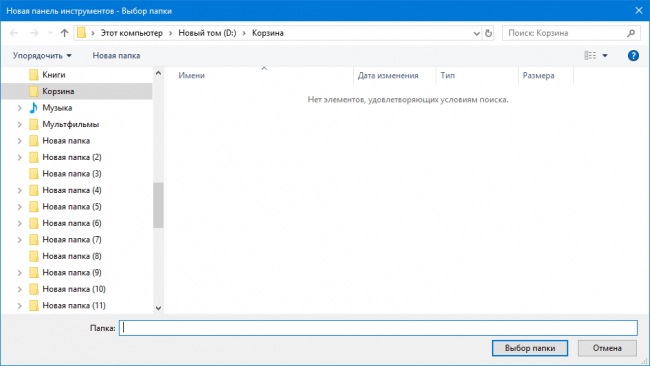Refresh the address bar location
The width and height of the screenshot is (650, 366).
[x=488, y=33]
